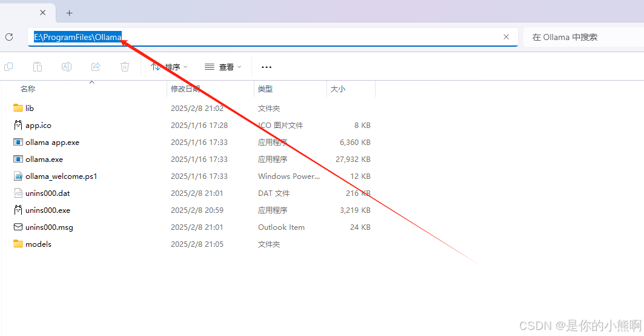Click the ollama_welcome.ps1 file name
644x336 pixels.
click(61, 176)
